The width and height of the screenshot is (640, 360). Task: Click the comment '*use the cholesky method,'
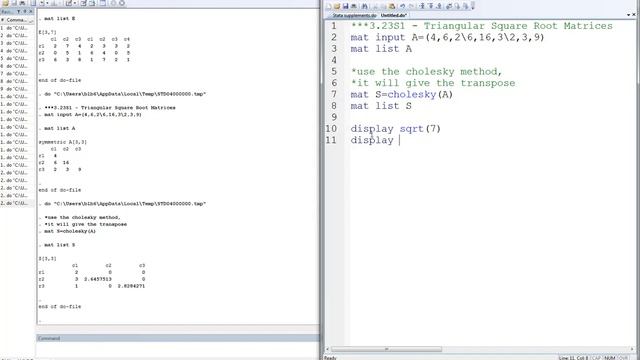click(427, 71)
